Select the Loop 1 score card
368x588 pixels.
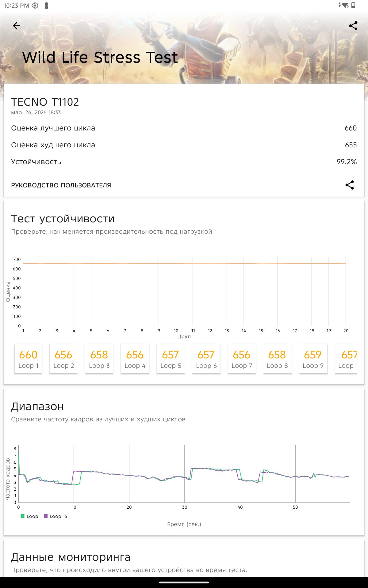click(x=28, y=359)
